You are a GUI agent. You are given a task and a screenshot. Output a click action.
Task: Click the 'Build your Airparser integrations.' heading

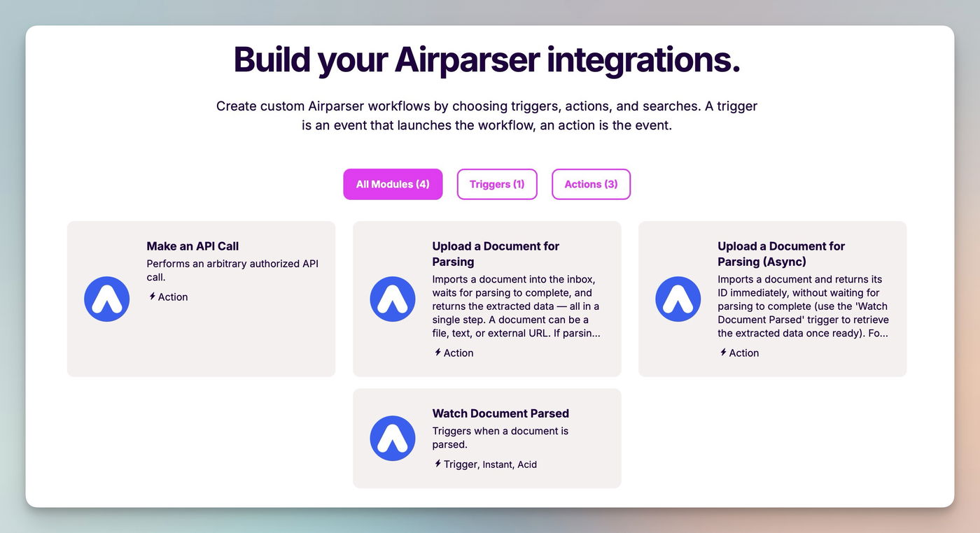(x=486, y=59)
